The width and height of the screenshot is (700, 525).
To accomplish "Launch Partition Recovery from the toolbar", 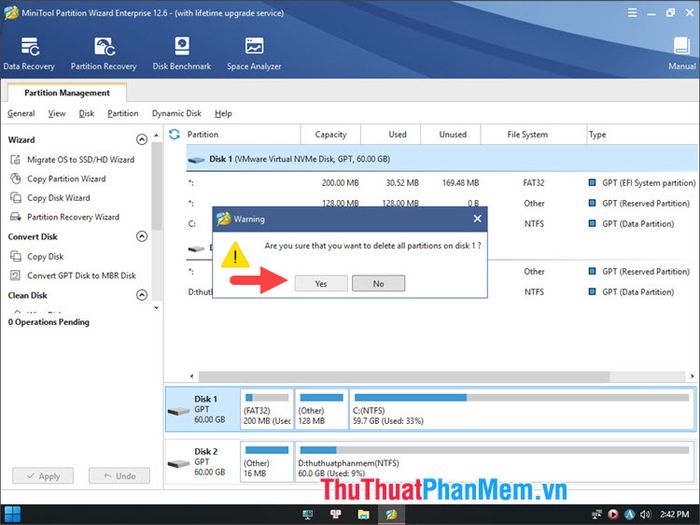I will tap(104, 54).
